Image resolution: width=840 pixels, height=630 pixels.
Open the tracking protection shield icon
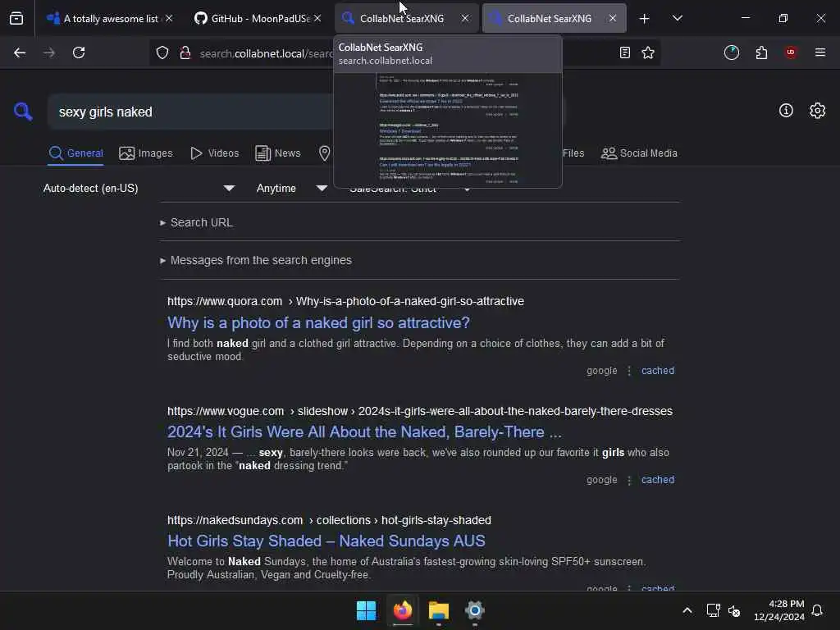pyautogui.click(x=162, y=52)
